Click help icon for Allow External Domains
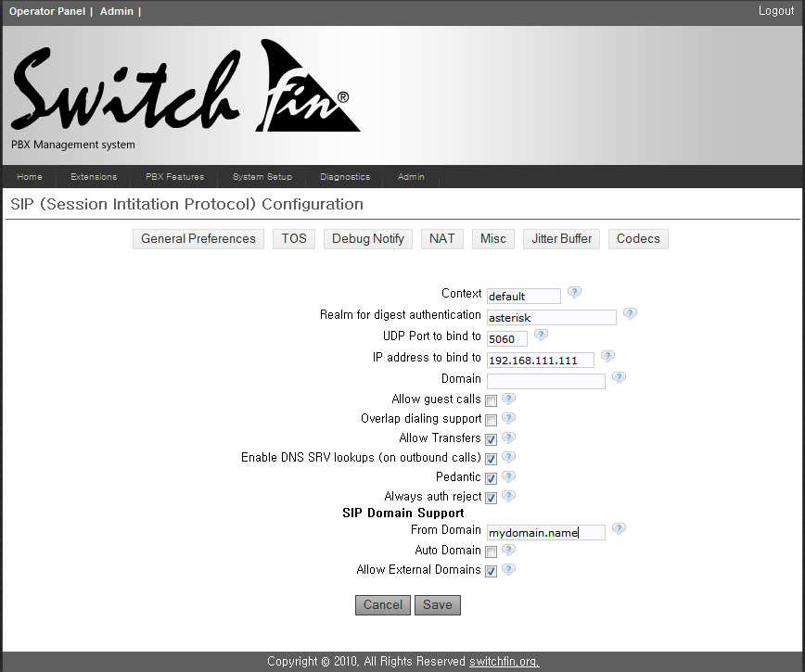805x672 pixels. click(x=508, y=569)
